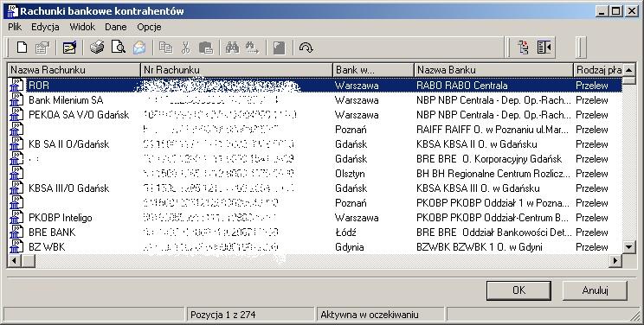Click the Find next binoculars-arrow icon
This screenshot has height=325, width=644.
click(x=252, y=48)
